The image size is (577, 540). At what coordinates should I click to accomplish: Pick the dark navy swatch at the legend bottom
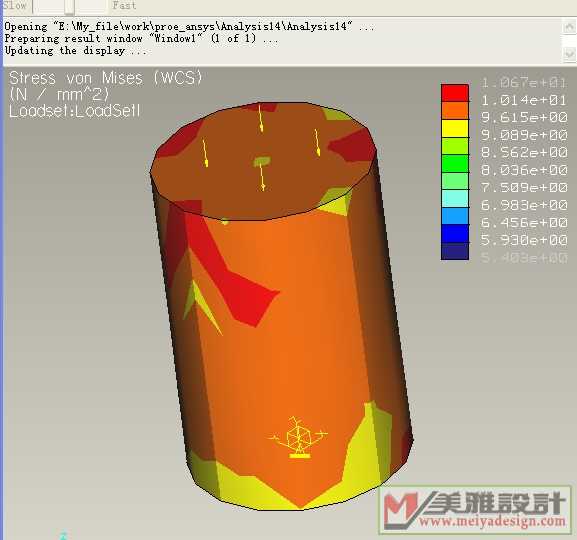[455, 251]
